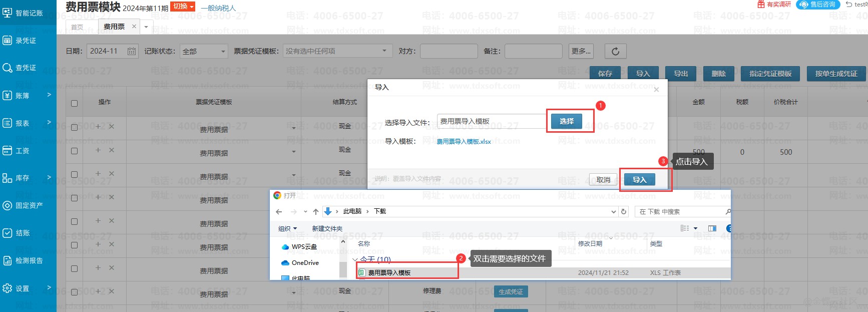Download the 费用票导入模板.xlsx link

coord(464,142)
